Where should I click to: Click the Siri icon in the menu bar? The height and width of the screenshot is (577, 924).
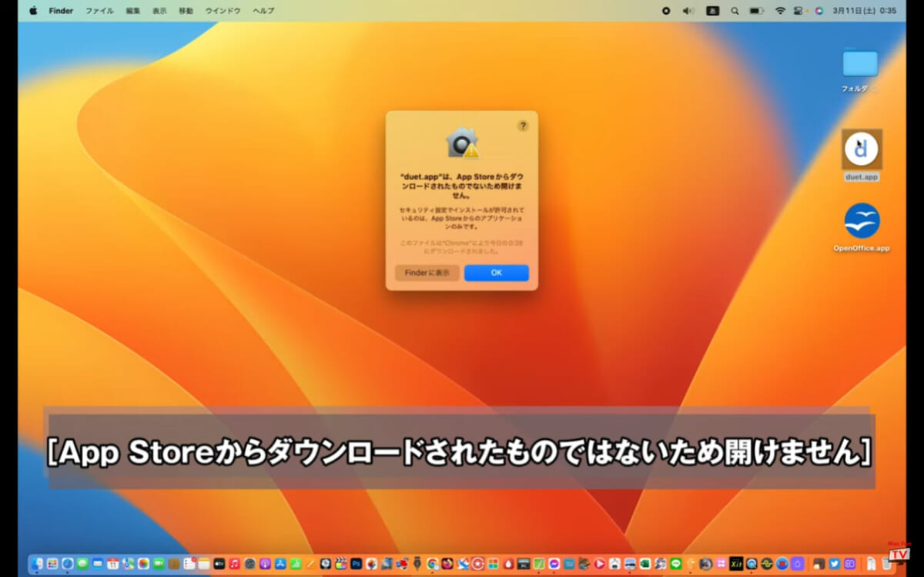click(819, 11)
